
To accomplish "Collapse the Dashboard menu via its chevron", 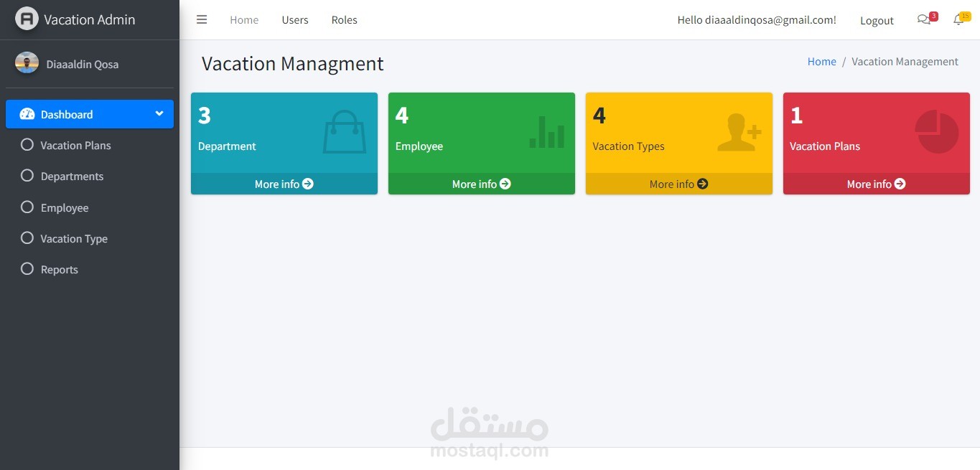I will (159, 113).
